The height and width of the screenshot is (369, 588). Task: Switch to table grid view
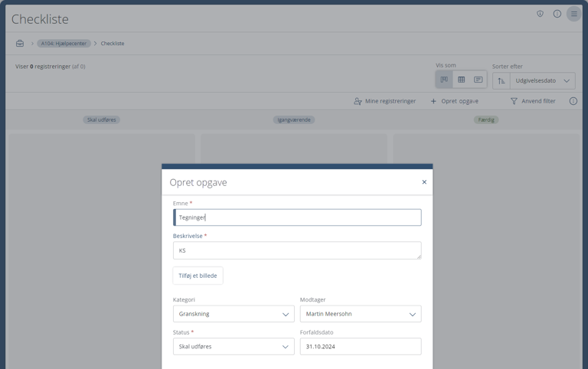click(461, 80)
